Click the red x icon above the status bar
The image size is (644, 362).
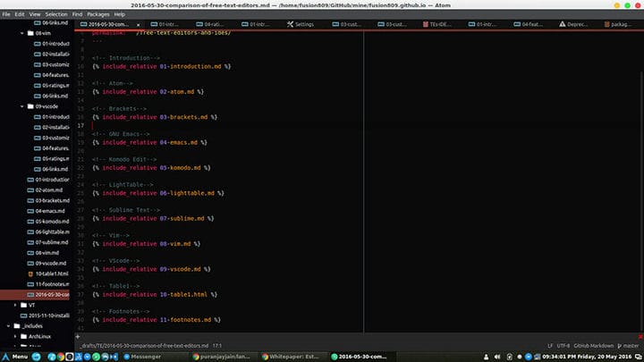(640, 337)
